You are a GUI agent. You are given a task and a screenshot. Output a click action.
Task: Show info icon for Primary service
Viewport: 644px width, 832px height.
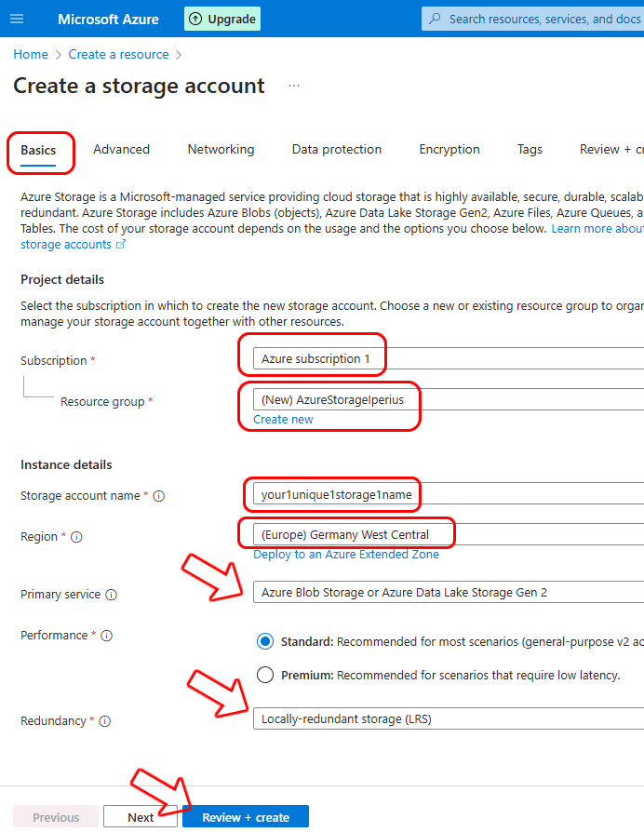[111, 595]
